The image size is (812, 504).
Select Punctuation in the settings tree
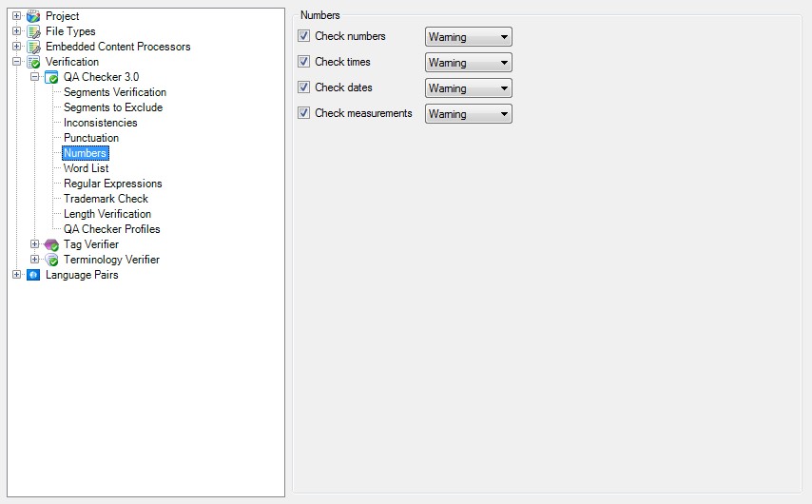click(x=91, y=138)
